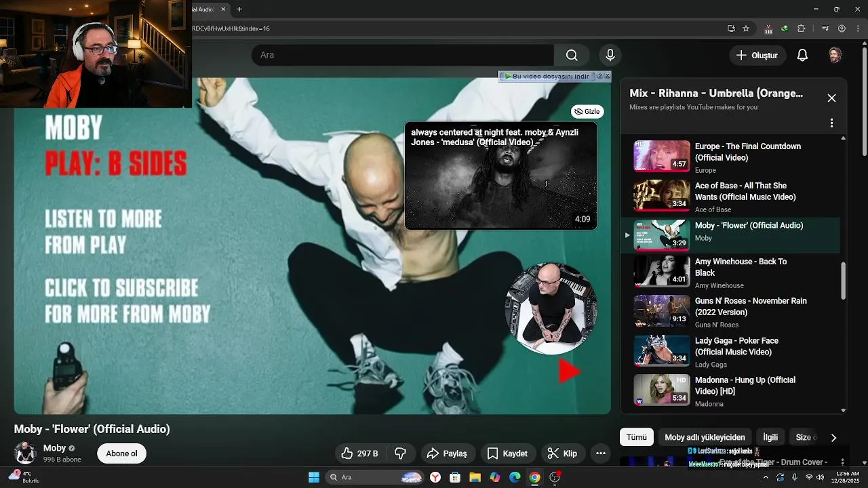
Task: Click the volume icon in the system tray
Action: 821,477
